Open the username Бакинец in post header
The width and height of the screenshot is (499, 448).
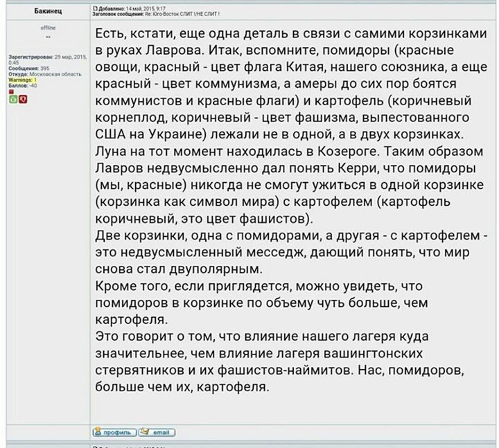point(46,12)
